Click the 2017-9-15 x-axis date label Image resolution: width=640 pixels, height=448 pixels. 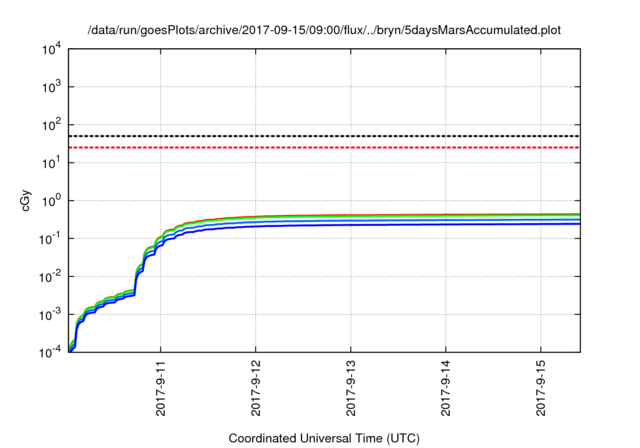click(541, 388)
